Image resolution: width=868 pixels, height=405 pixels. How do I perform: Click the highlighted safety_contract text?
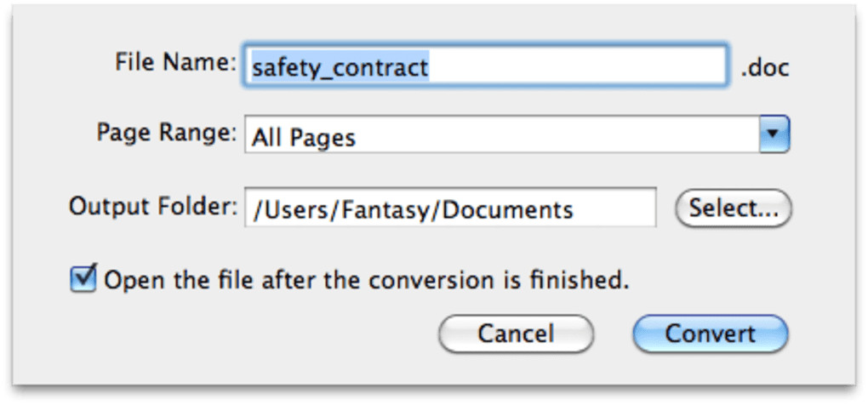340,67
